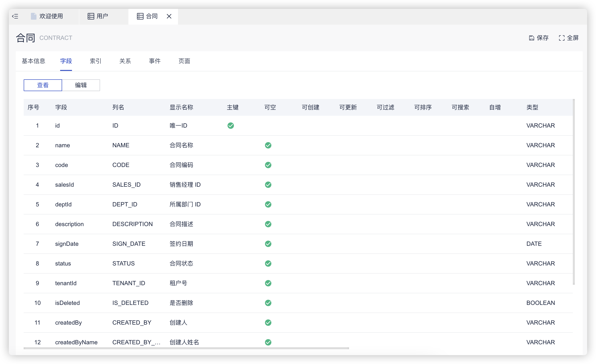Click the 欢迎使用 document icon
Image resolution: width=596 pixels, height=364 pixels.
[34, 16]
